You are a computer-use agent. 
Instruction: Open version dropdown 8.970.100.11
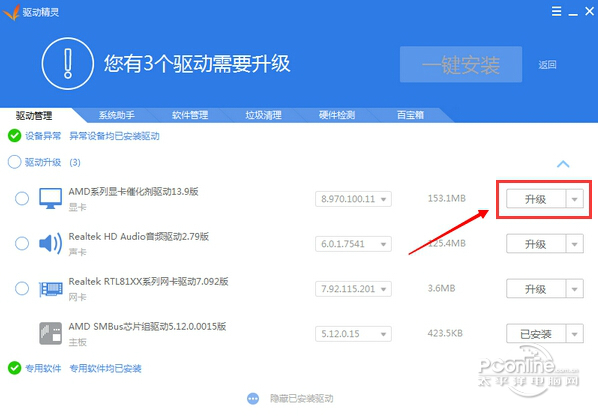[x=353, y=199]
